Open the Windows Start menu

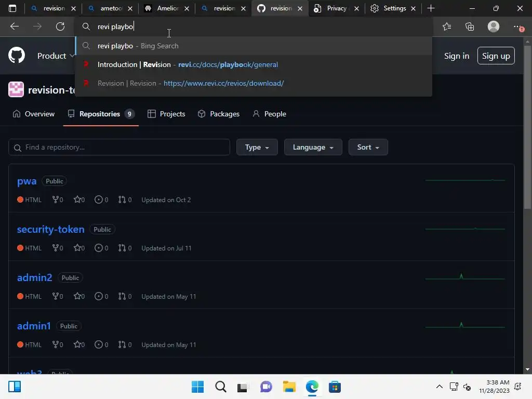pos(197,387)
